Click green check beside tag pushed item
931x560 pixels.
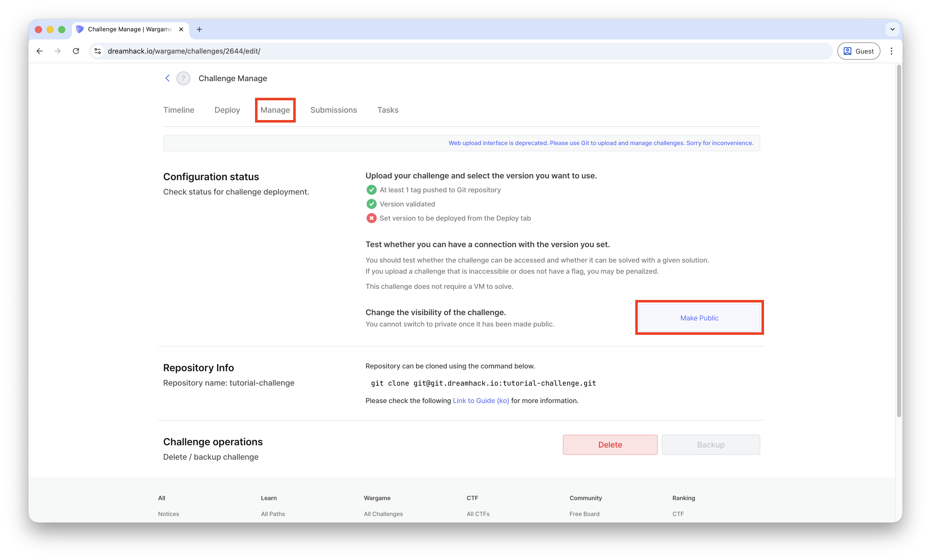[371, 190]
